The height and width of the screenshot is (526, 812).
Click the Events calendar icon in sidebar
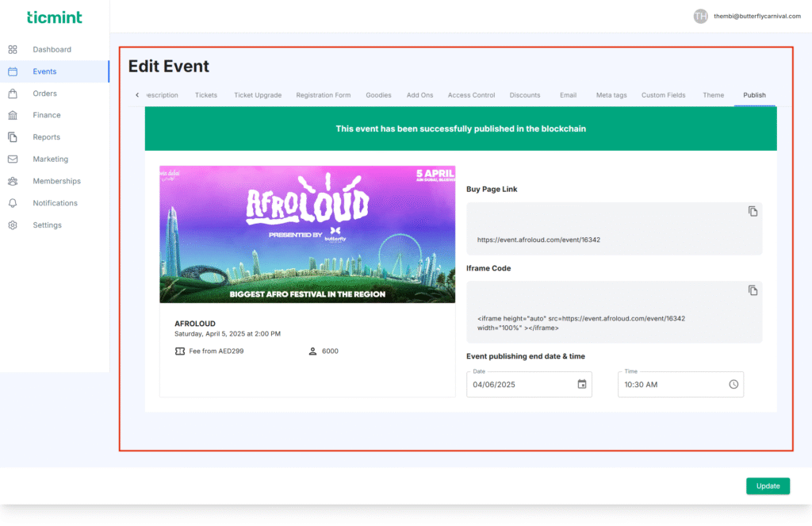(13, 71)
